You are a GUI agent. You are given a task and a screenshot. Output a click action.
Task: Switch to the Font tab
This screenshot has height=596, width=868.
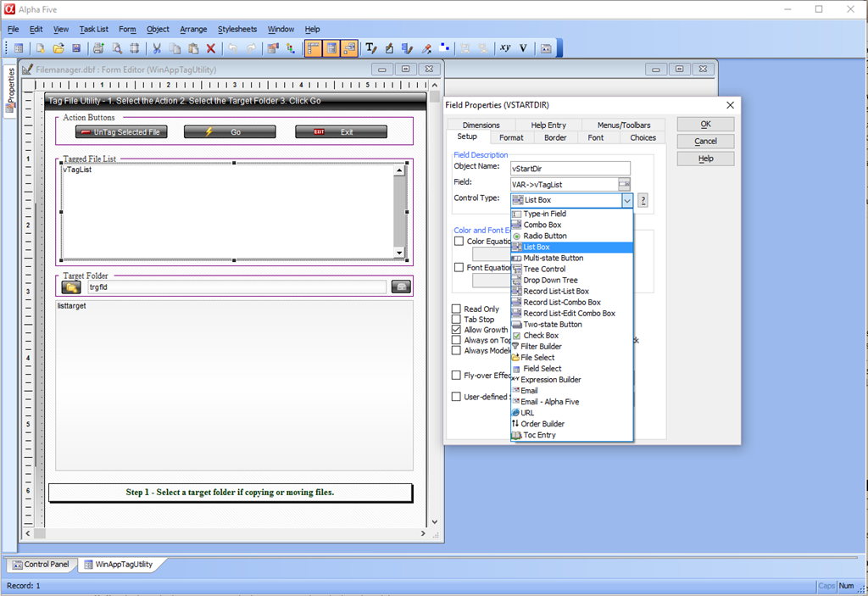click(x=596, y=137)
